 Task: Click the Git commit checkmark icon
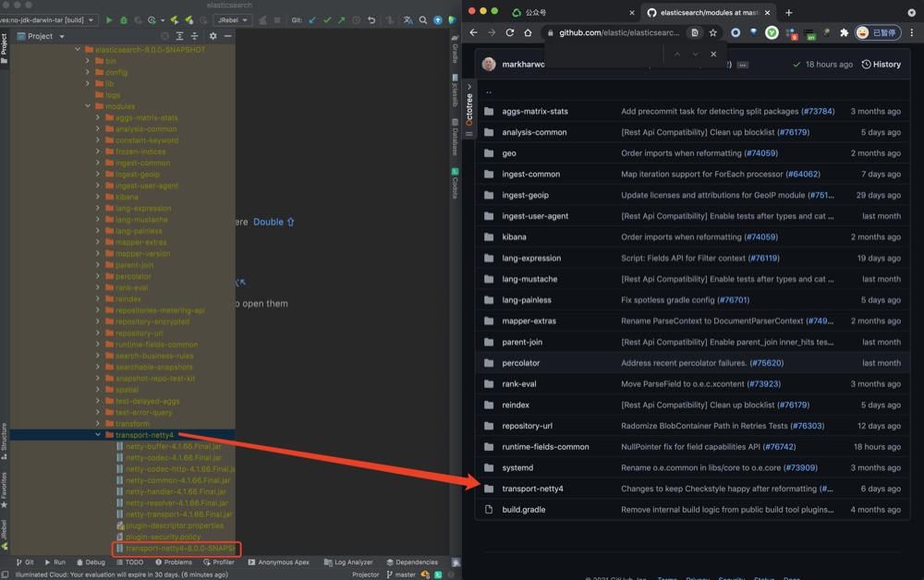(x=327, y=19)
